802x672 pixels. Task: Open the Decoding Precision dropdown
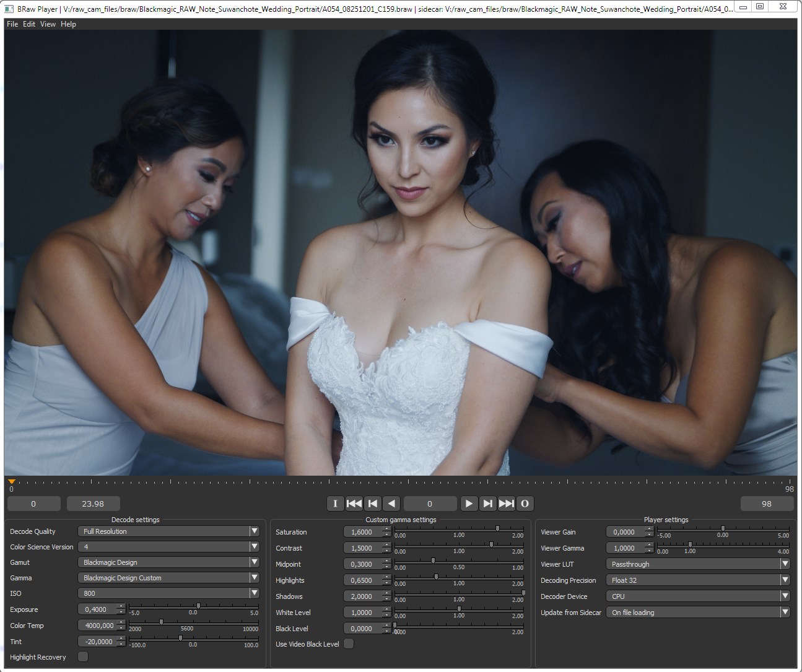698,580
